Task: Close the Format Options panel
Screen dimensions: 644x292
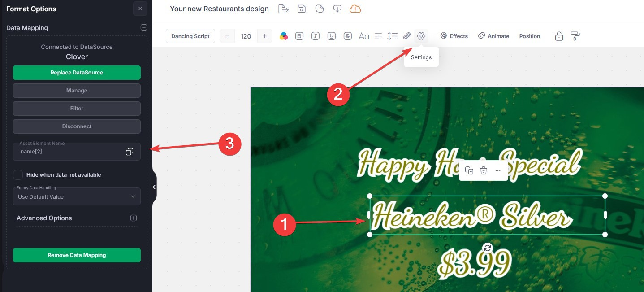Action: 140,9
